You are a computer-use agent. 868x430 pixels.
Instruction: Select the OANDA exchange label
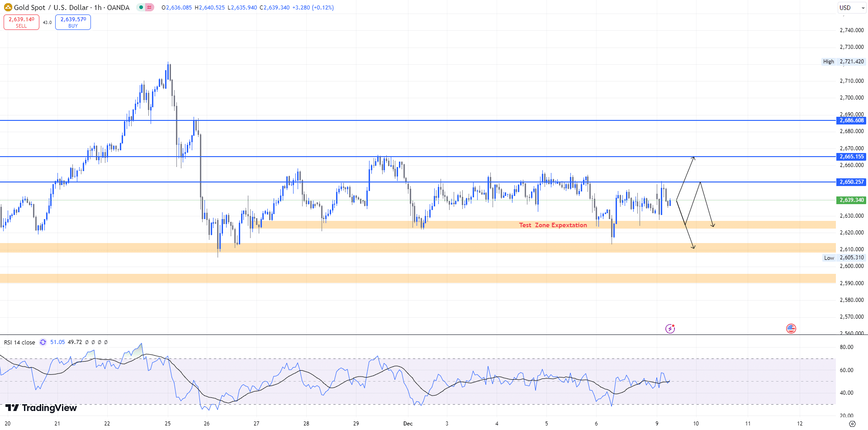click(119, 8)
